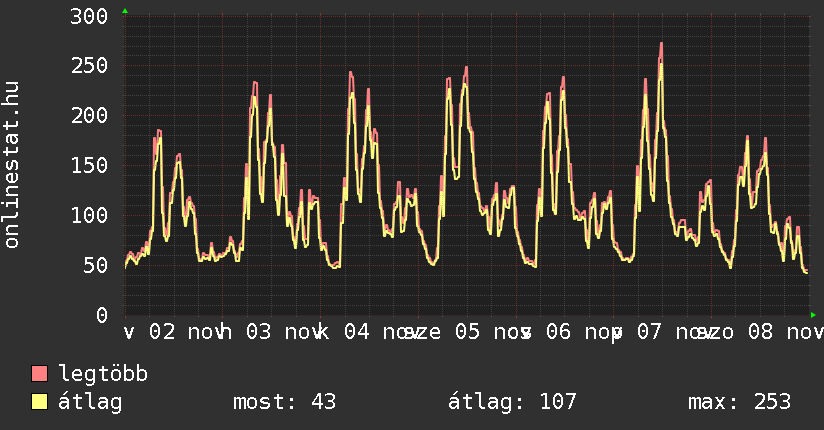Click the 'max: 253' statistic
This screenshot has height=430, width=824.
pos(739,402)
